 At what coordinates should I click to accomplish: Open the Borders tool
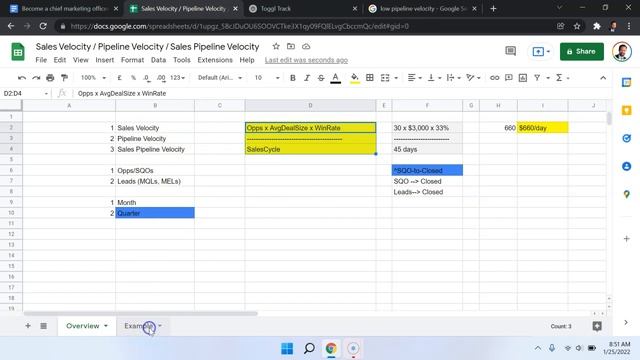[370, 78]
